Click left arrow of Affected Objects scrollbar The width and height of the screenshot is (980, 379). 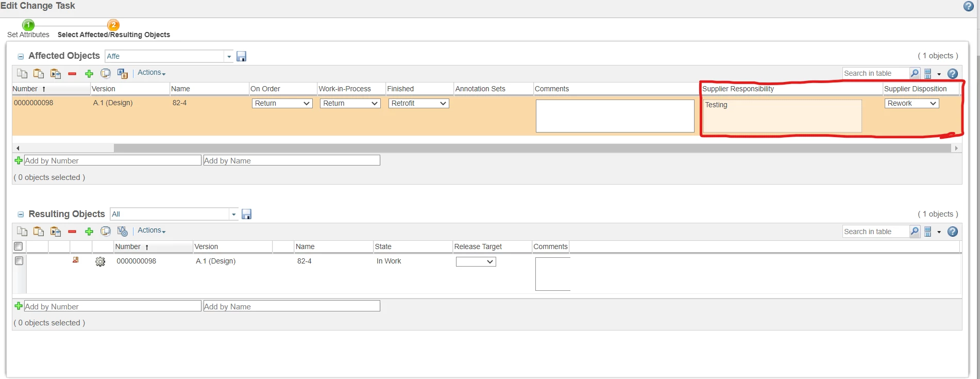coord(18,148)
